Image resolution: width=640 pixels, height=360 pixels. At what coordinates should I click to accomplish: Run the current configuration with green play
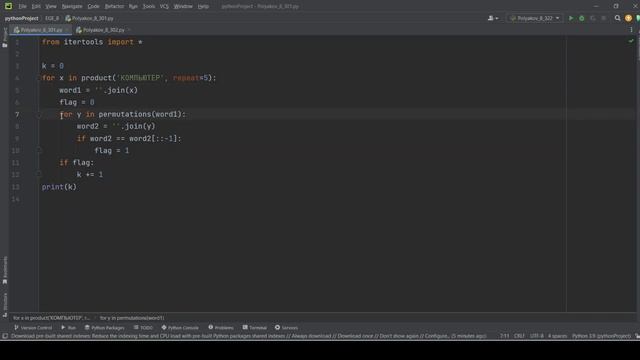pos(571,18)
